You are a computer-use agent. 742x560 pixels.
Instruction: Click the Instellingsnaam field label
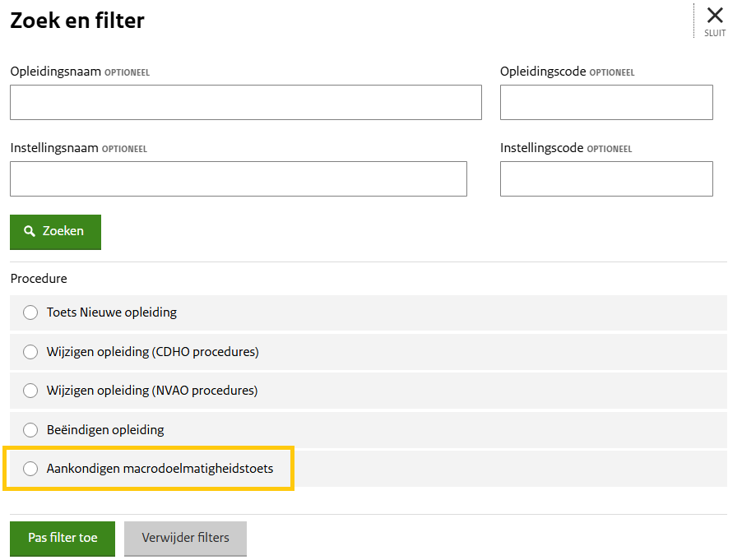[54, 148]
